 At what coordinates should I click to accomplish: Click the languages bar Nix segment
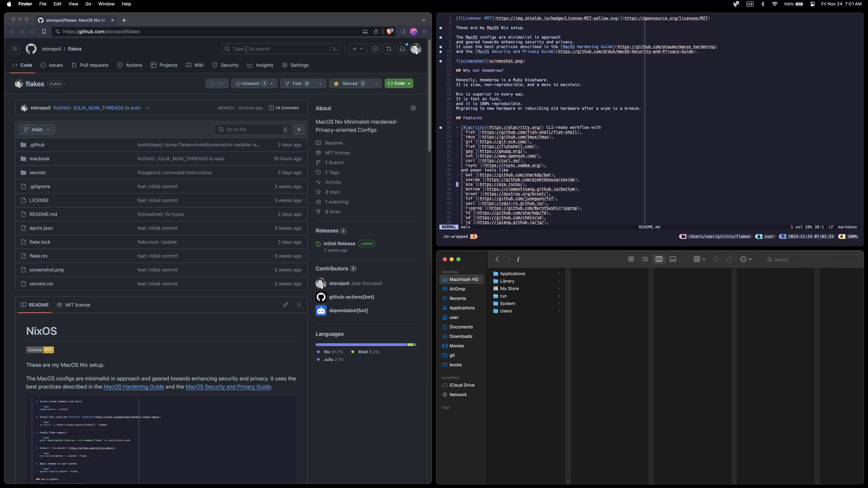(x=361, y=344)
